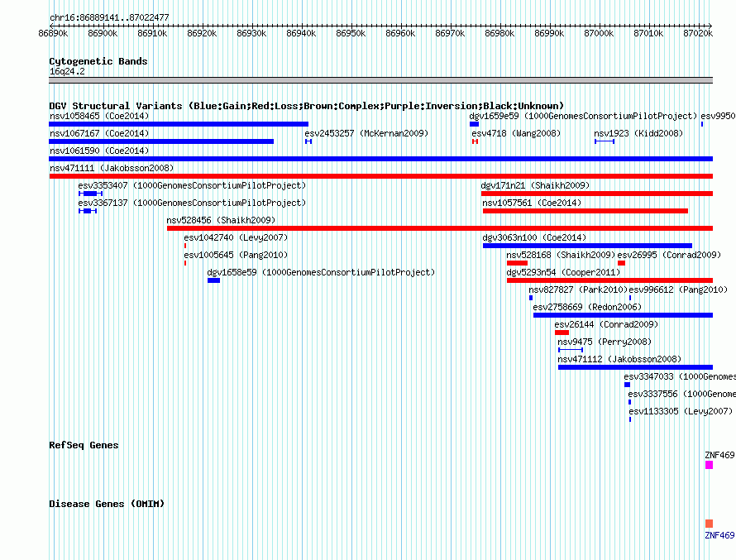
Task: Click the 87000k ruler position
Action: [599, 33]
